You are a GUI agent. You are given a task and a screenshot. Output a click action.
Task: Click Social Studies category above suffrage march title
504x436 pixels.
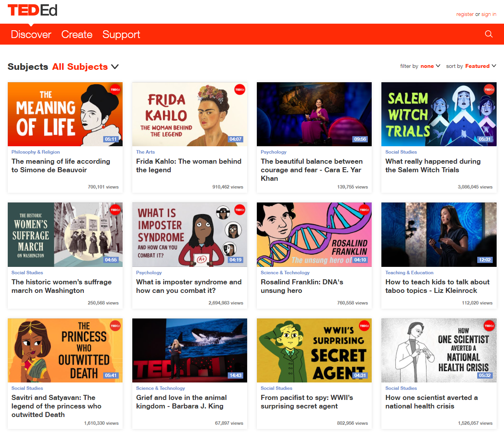point(27,273)
